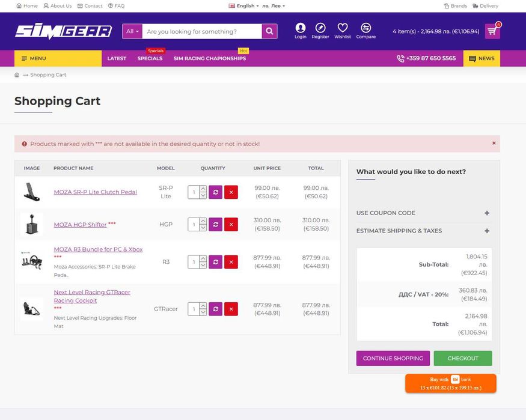Click Buy with tbi bank button

[450, 383]
